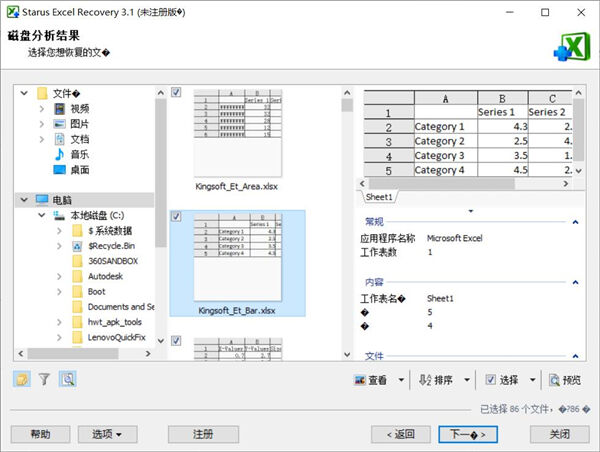Image resolution: width=600 pixels, height=452 pixels.
Task: Click the 预览 preview icon
Action: [x=554, y=380]
